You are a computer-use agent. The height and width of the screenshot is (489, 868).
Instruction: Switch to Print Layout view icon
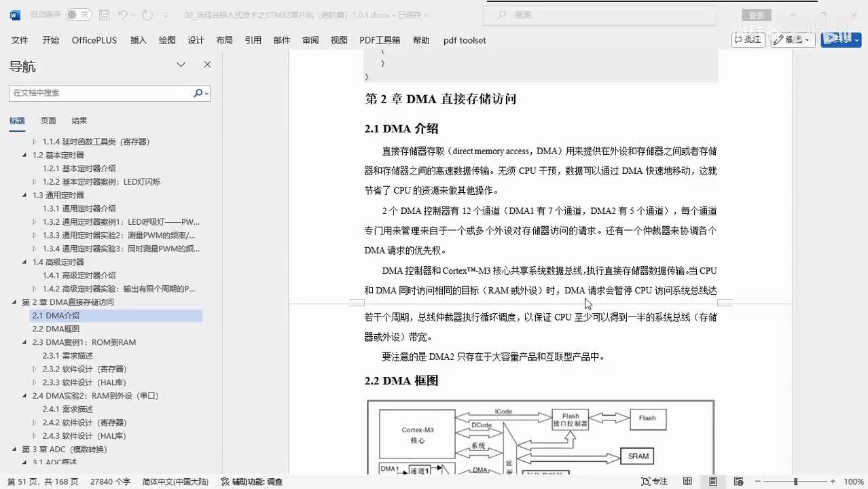[712, 482]
